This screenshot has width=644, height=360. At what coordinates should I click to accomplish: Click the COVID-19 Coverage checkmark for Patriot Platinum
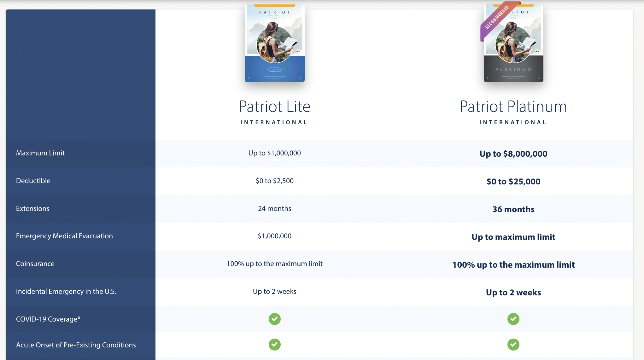click(x=512, y=318)
